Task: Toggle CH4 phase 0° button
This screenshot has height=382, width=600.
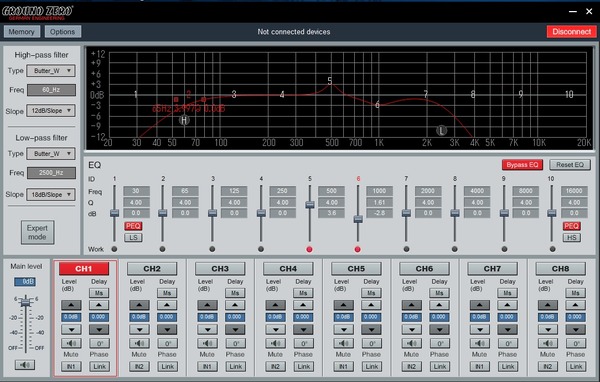Action: tap(303, 343)
